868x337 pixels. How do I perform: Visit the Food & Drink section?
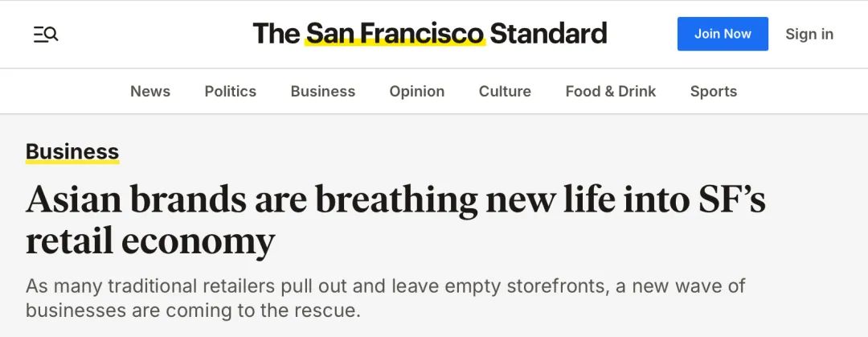[611, 91]
